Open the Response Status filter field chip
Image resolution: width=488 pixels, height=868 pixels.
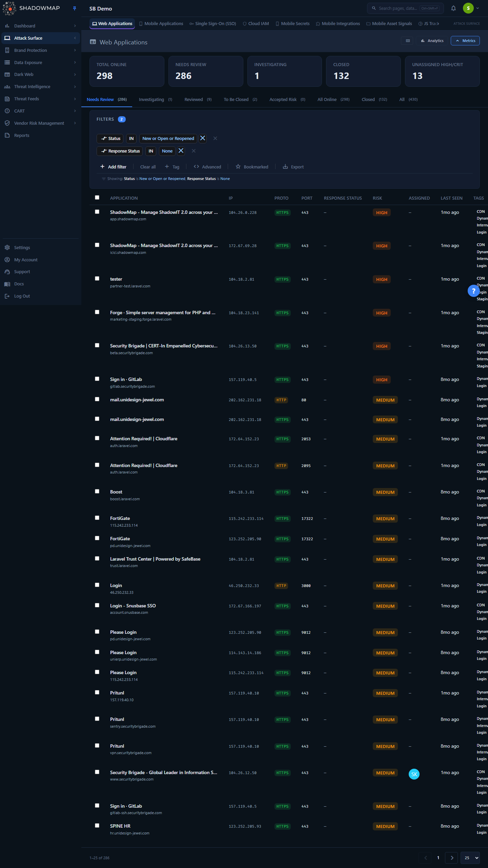pos(120,151)
